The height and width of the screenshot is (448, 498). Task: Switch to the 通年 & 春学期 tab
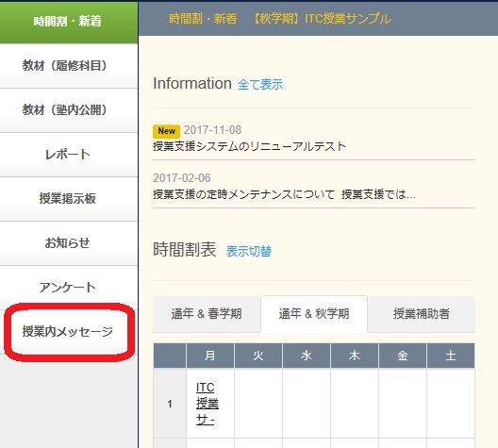(x=207, y=314)
